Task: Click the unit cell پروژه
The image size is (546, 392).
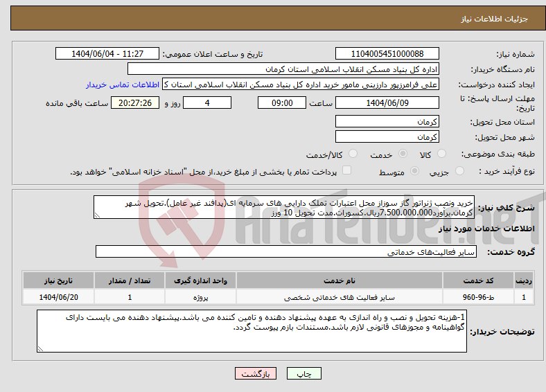Action: pos(200,297)
